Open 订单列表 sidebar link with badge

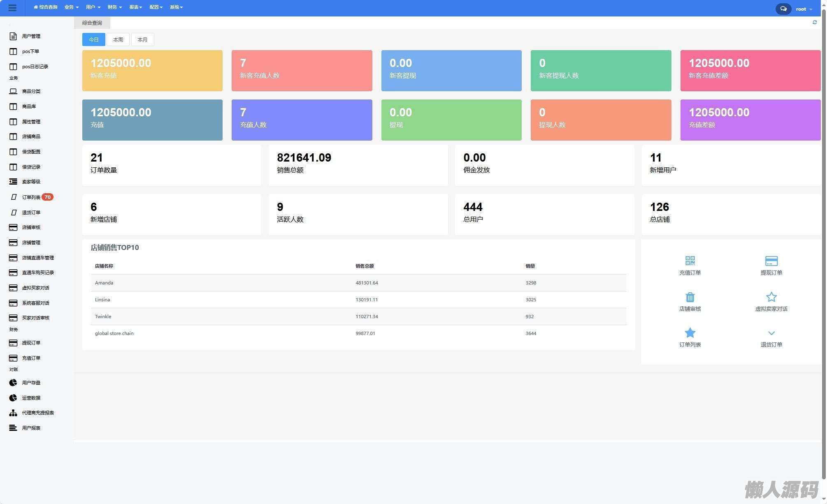pyautogui.click(x=31, y=197)
